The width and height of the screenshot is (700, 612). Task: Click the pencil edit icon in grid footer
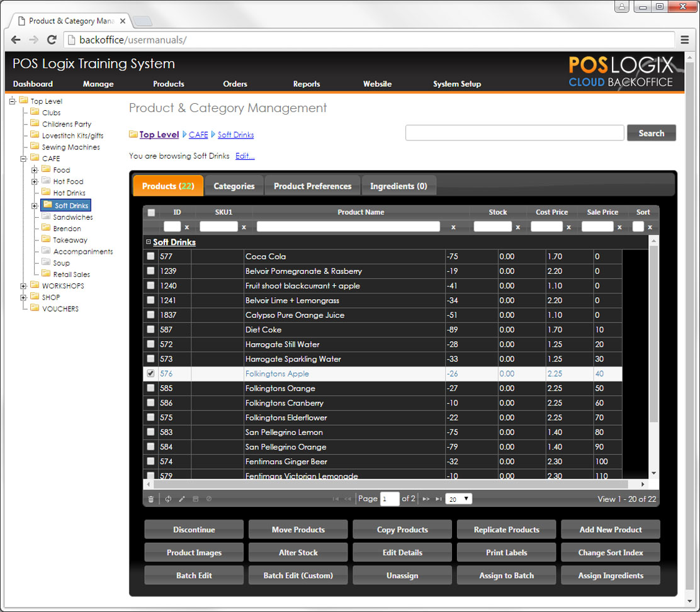click(182, 499)
